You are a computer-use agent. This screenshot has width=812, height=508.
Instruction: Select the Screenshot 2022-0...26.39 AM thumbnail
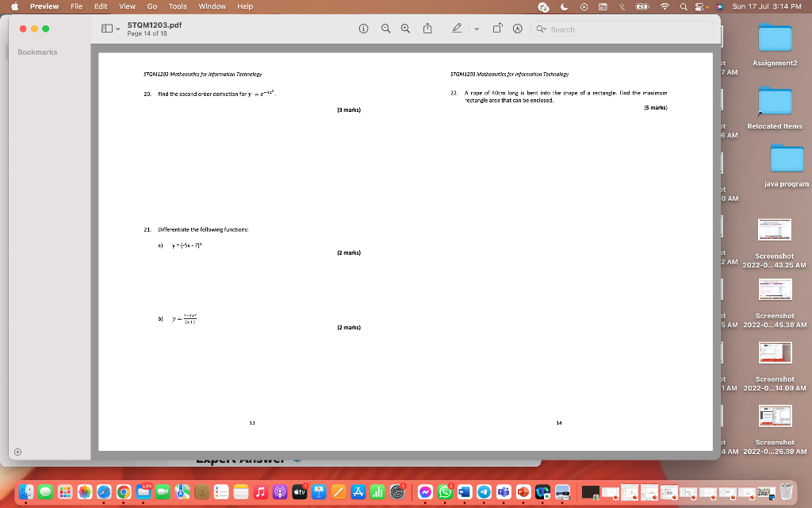click(x=775, y=416)
